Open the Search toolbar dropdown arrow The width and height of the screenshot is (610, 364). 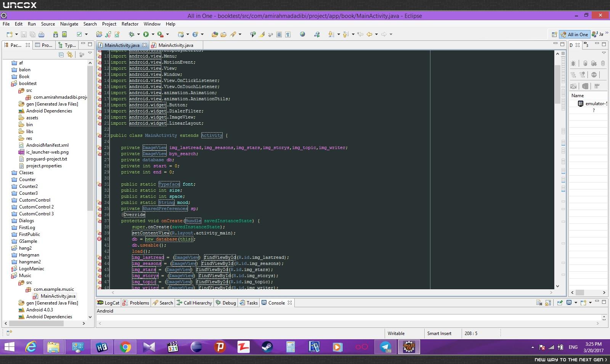tap(240, 34)
